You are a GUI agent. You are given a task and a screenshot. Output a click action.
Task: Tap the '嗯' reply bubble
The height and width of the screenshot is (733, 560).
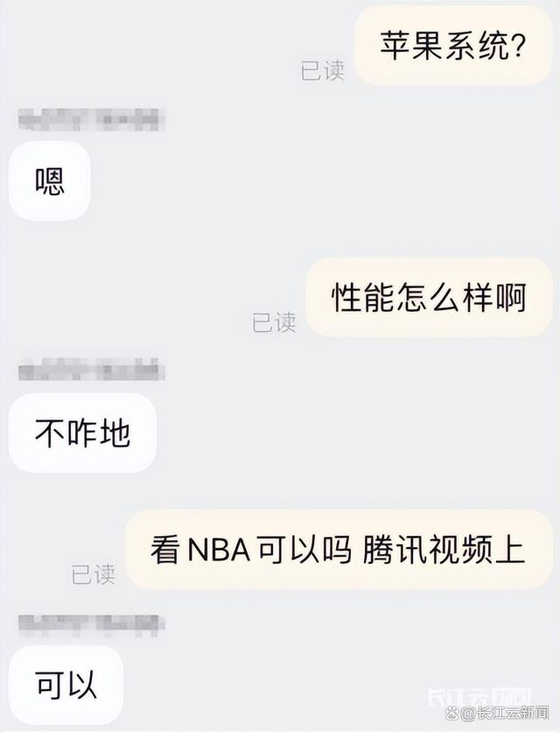click(50, 181)
